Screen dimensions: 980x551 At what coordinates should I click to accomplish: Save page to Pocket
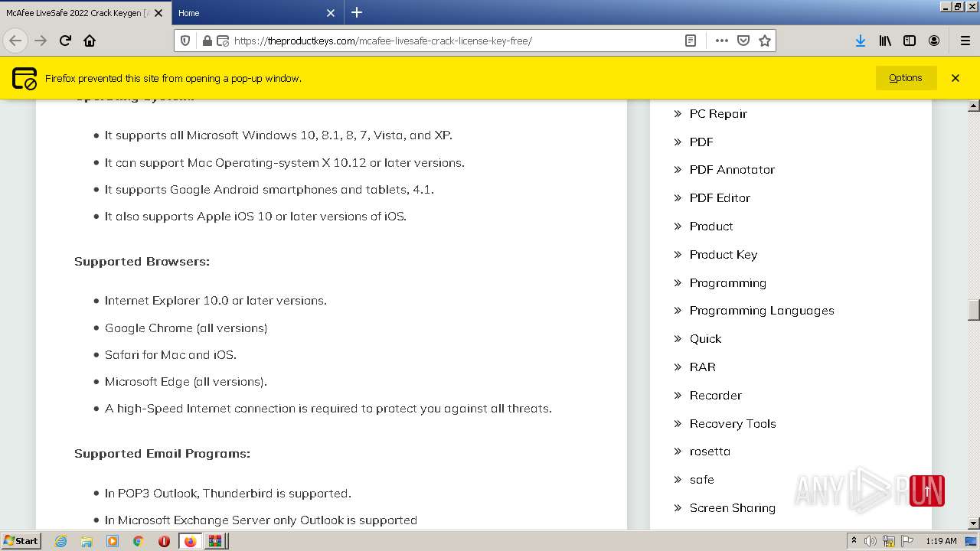pos(743,41)
